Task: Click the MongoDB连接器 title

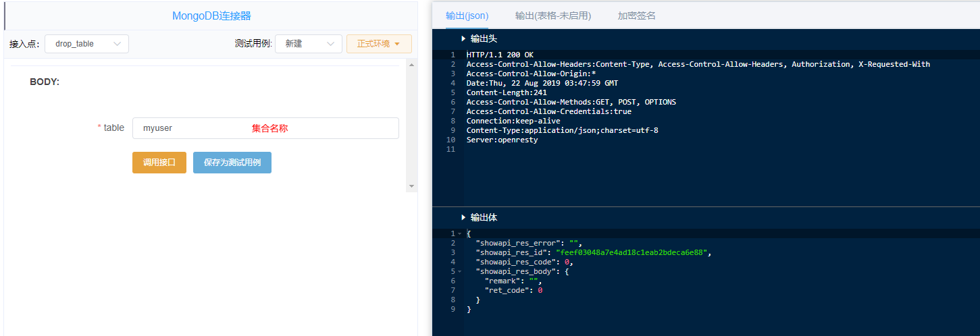Action: point(212,16)
